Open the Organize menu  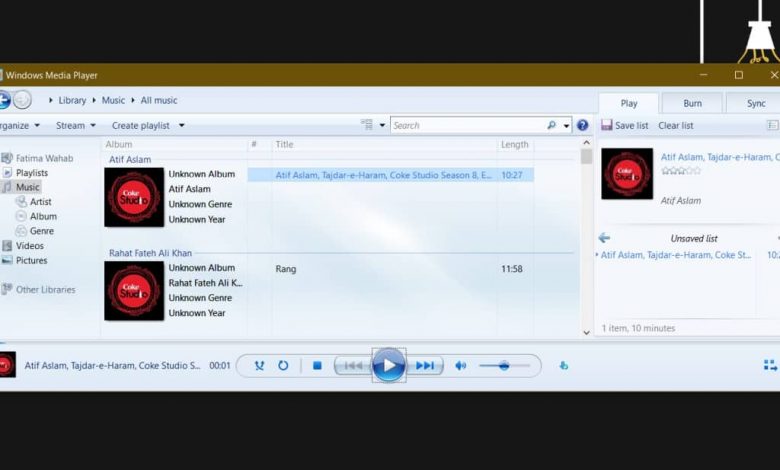19,125
